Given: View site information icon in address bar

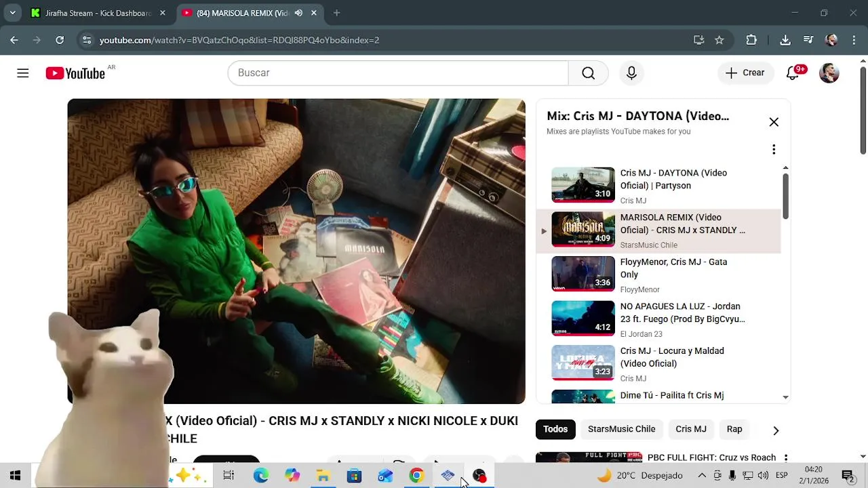Looking at the screenshot, I should click(87, 40).
